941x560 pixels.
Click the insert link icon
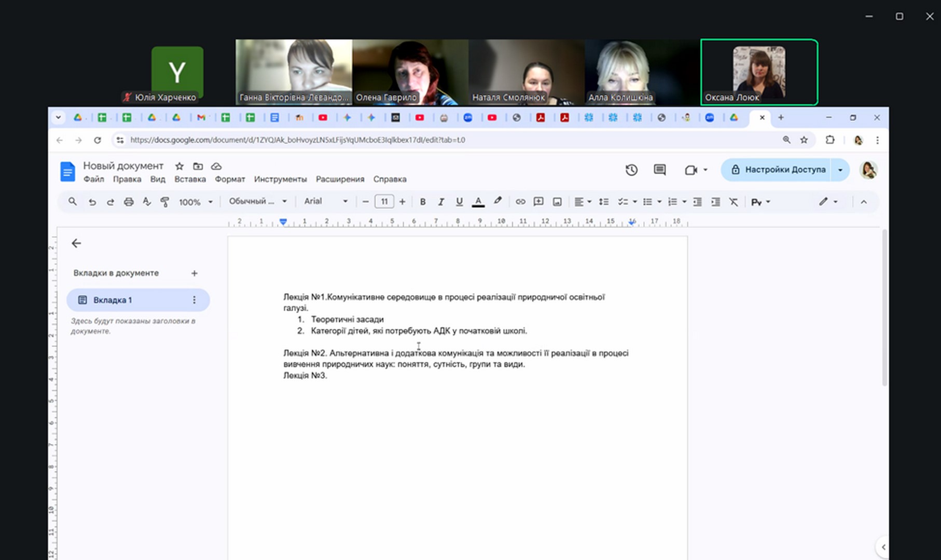(520, 202)
